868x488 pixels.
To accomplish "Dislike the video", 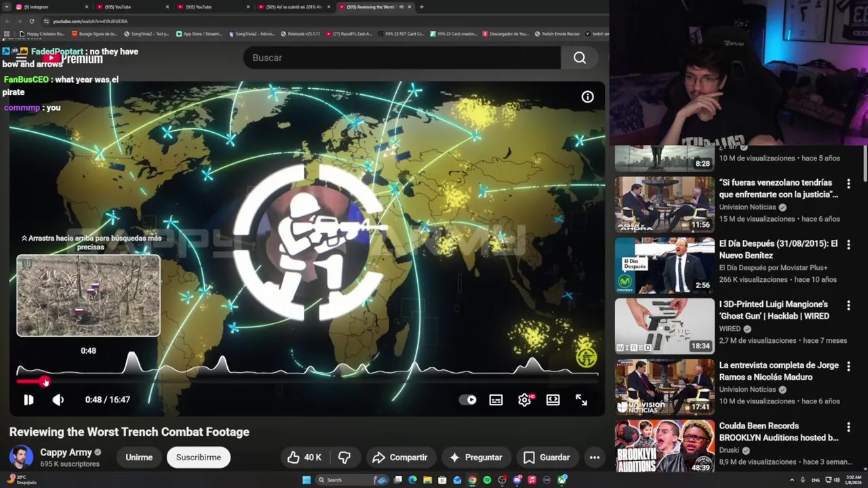I will [344, 457].
